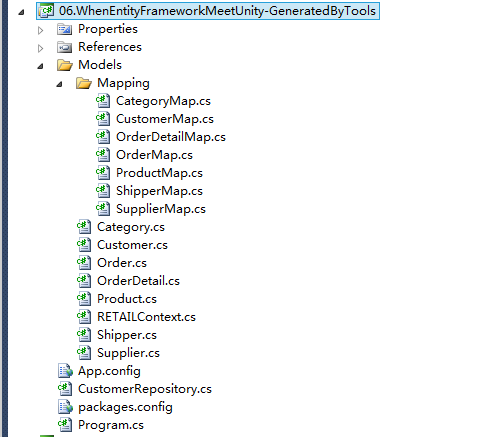Click the C# file icon beside Supplier.cs
Screen dimensions: 501x437
tap(84, 353)
